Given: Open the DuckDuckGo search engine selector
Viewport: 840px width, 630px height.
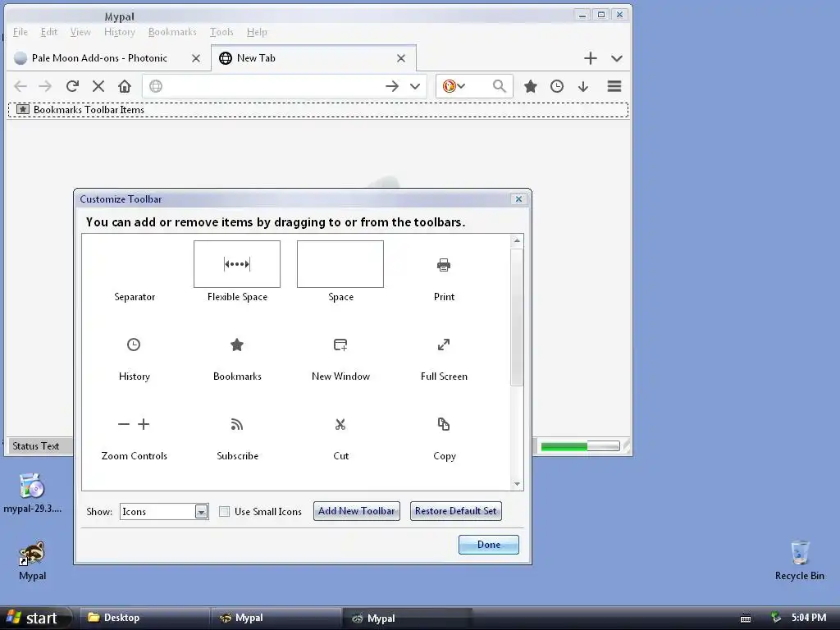Looking at the screenshot, I should tap(453, 86).
